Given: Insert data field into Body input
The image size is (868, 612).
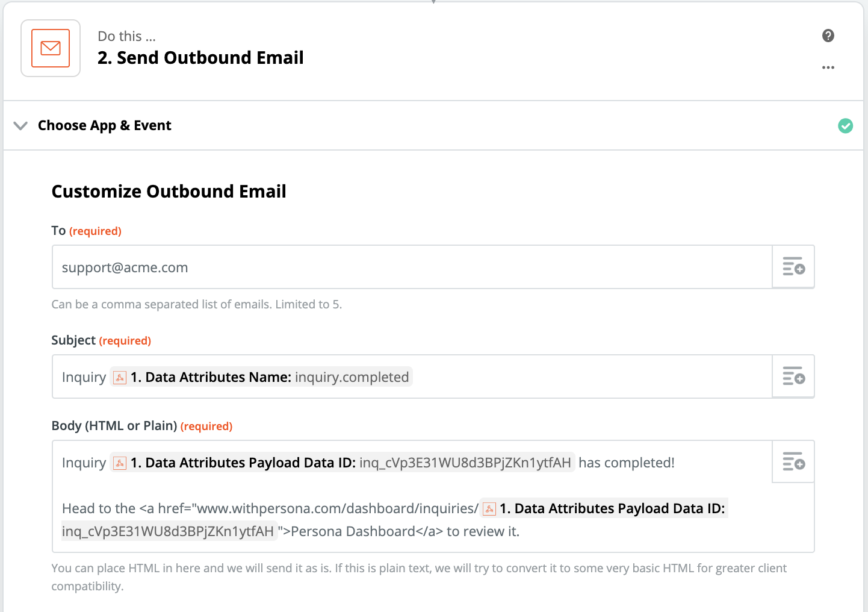Looking at the screenshot, I should pos(793,462).
